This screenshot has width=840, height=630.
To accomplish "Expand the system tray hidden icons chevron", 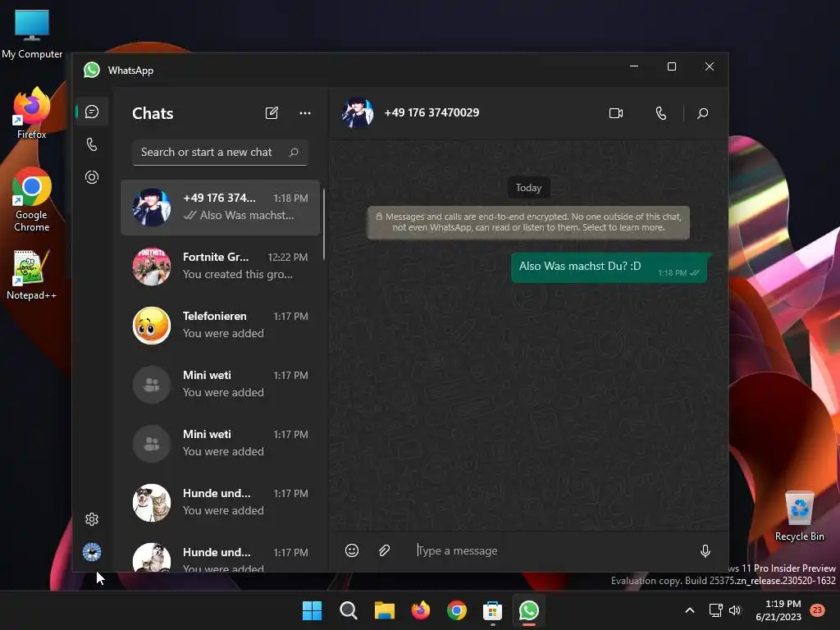I will click(x=690, y=610).
